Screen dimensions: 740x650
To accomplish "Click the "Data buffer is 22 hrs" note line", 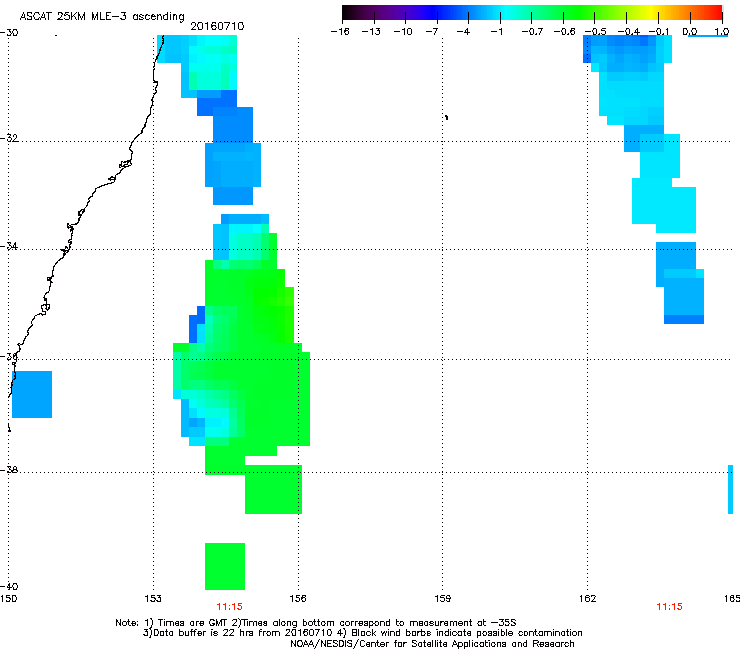I will (362, 633).
